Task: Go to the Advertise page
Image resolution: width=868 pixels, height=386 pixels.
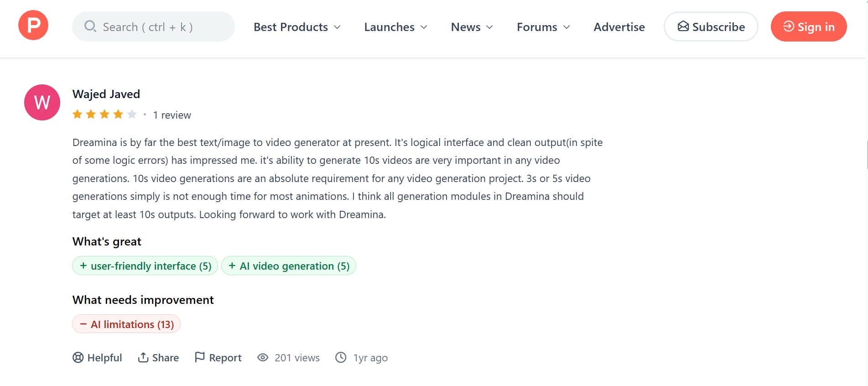Action: pos(619,27)
